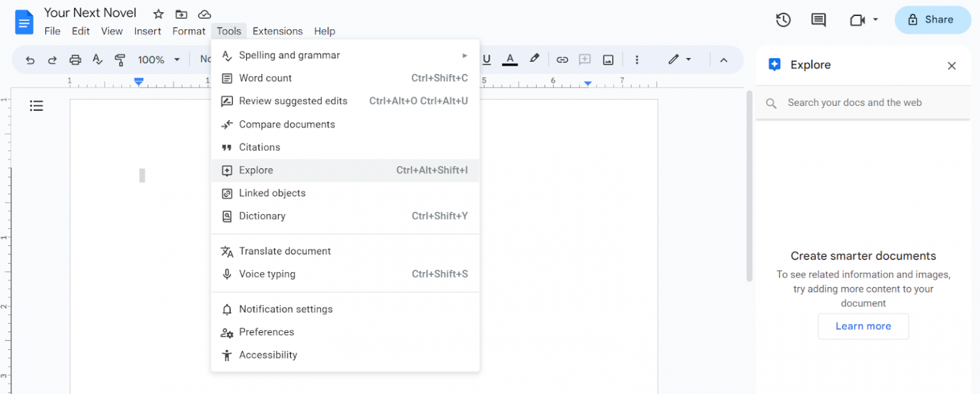The width and height of the screenshot is (980, 394).
Task: Add a comment
Action: tap(584, 59)
